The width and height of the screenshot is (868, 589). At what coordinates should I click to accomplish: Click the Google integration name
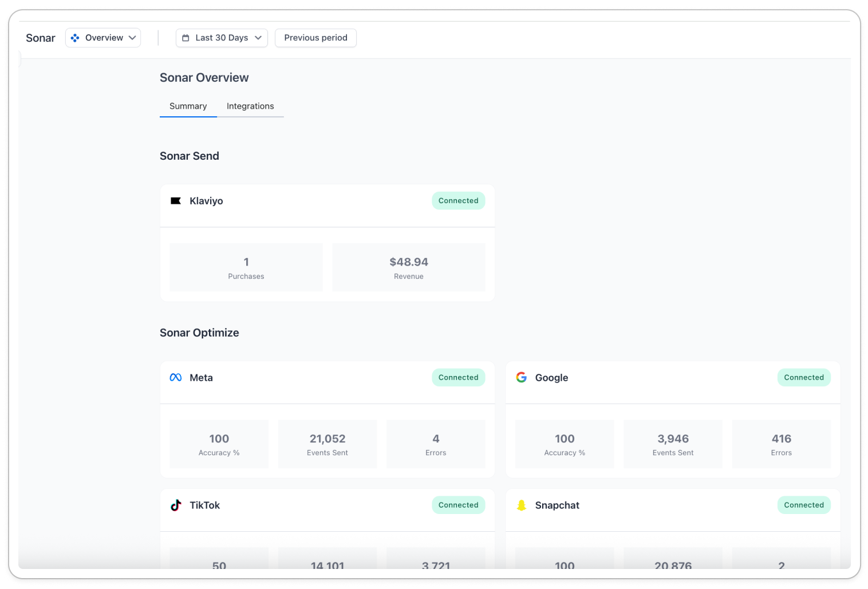coord(552,378)
